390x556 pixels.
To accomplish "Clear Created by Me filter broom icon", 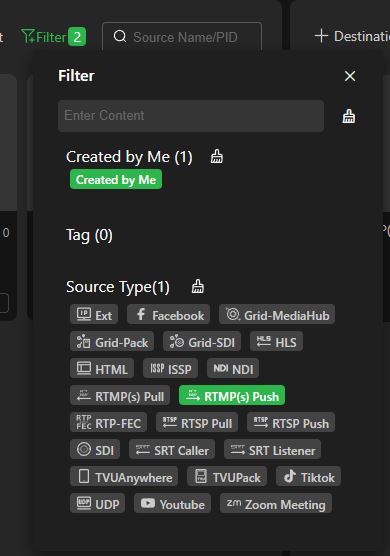I will coord(217,156).
